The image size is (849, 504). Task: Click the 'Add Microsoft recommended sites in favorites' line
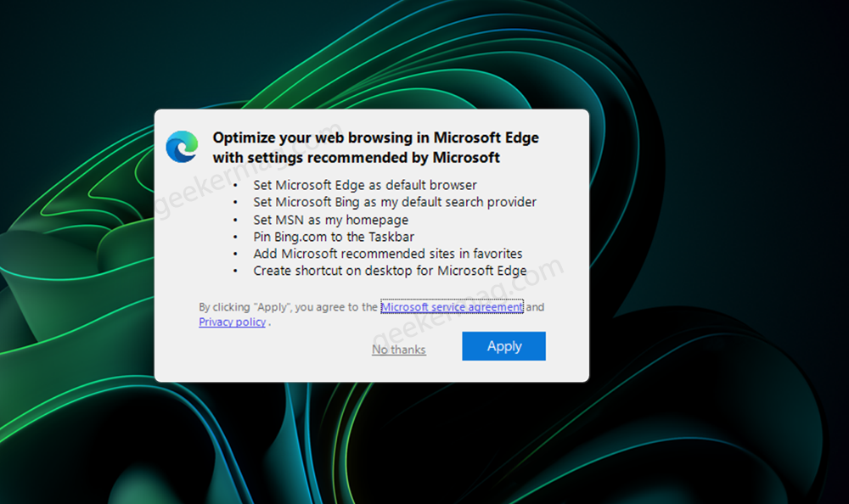pos(388,254)
